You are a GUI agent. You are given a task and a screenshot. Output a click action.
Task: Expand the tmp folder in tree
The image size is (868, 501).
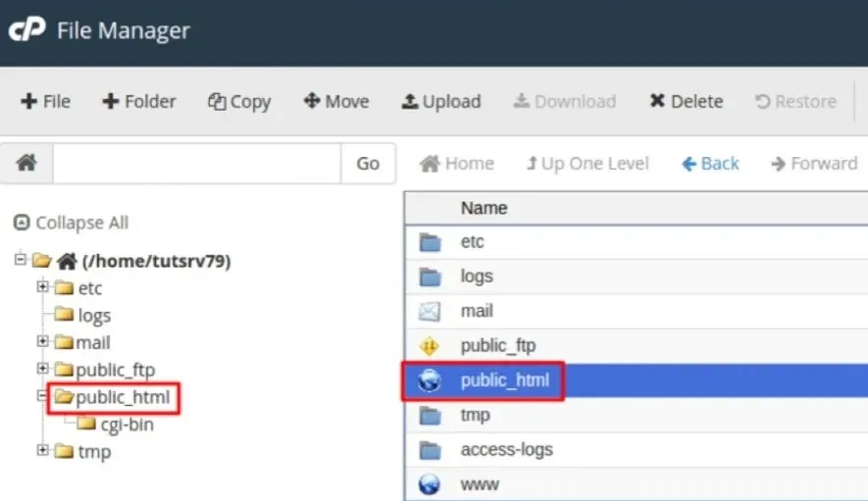tap(42, 451)
